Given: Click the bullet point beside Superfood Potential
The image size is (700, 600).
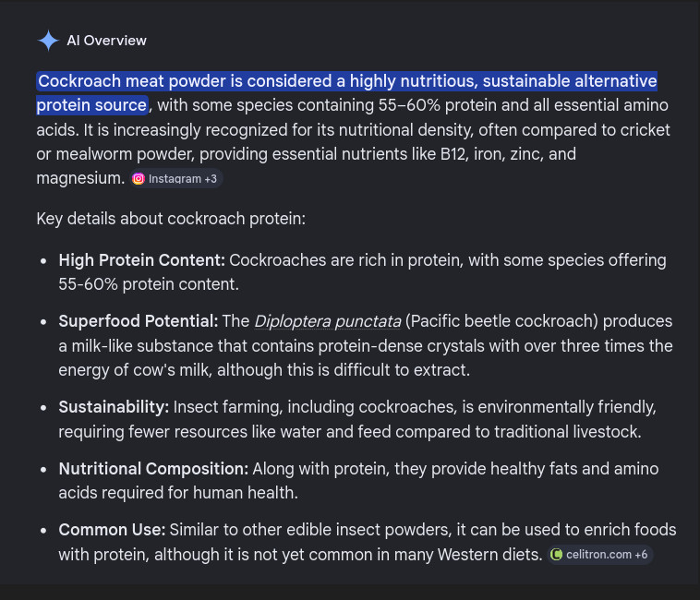Looking at the screenshot, I should (x=43, y=322).
